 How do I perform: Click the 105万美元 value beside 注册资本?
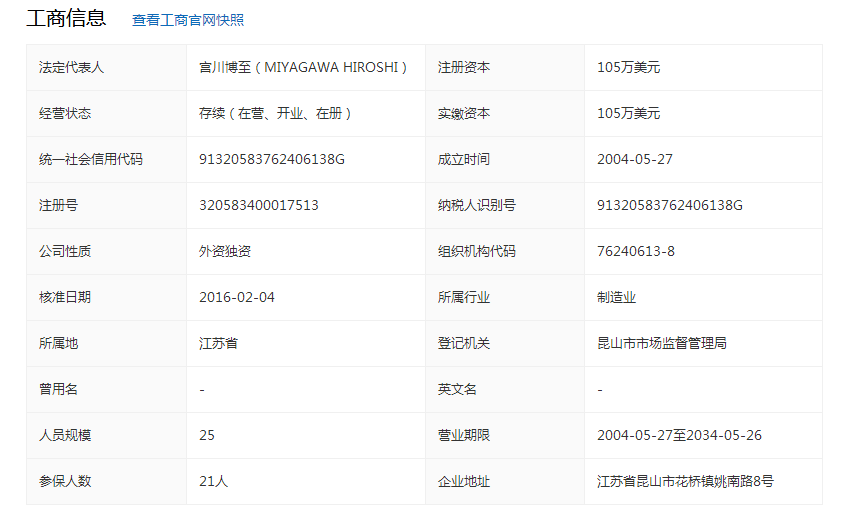[x=629, y=67]
